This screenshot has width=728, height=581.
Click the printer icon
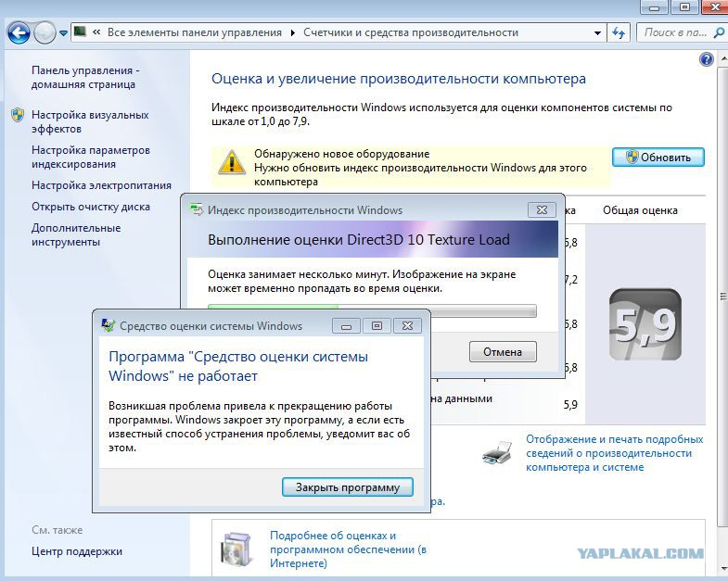(x=495, y=454)
